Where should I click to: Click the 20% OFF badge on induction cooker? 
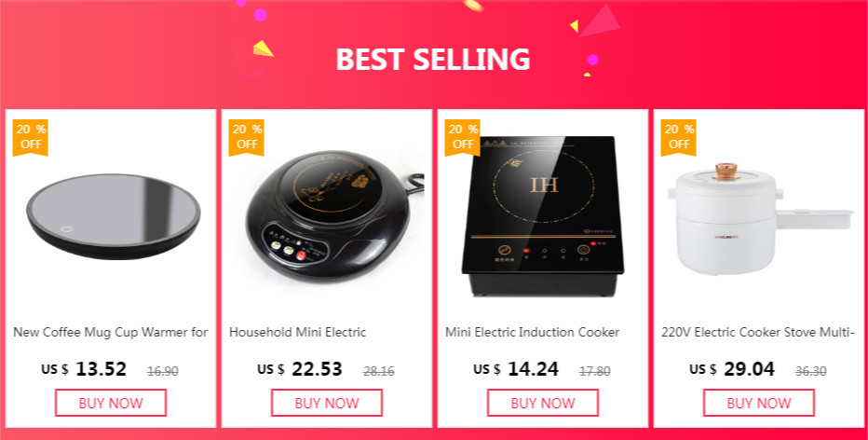[x=462, y=137]
